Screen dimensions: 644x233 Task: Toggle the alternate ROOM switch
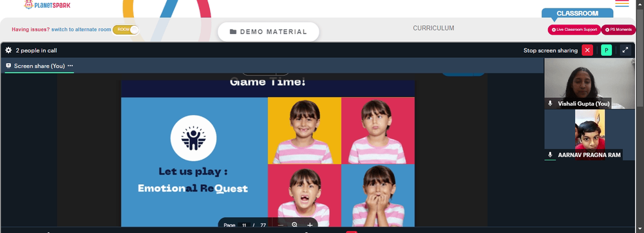[x=126, y=30]
